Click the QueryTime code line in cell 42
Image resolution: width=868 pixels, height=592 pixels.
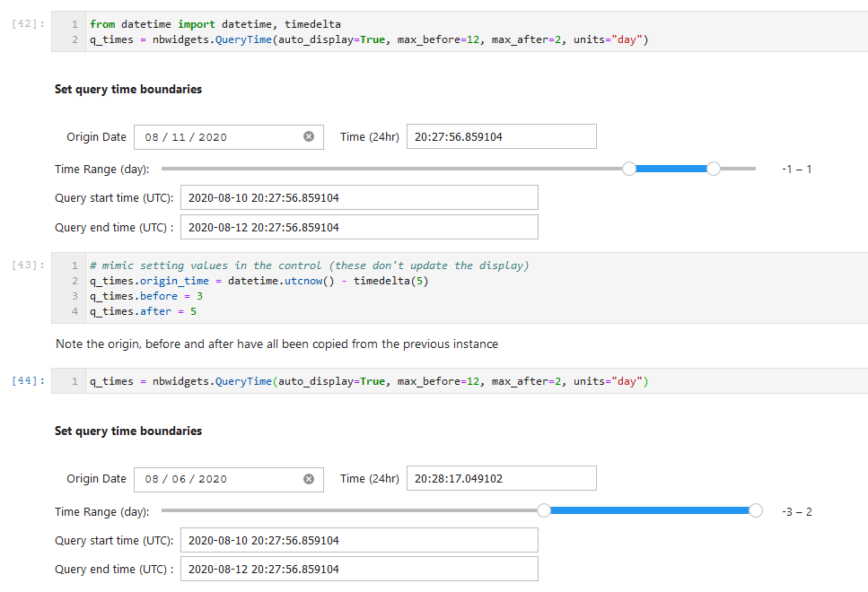click(x=369, y=39)
